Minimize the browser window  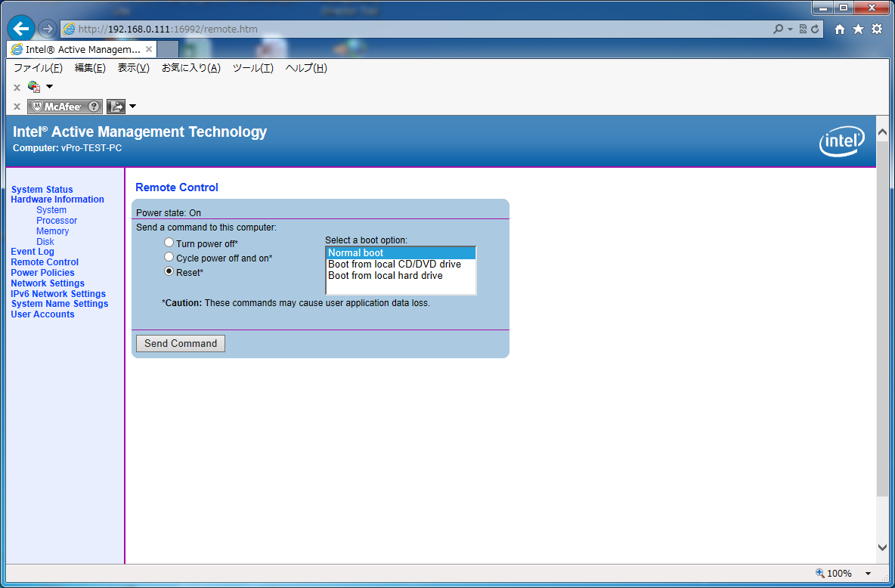pos(823,8)
